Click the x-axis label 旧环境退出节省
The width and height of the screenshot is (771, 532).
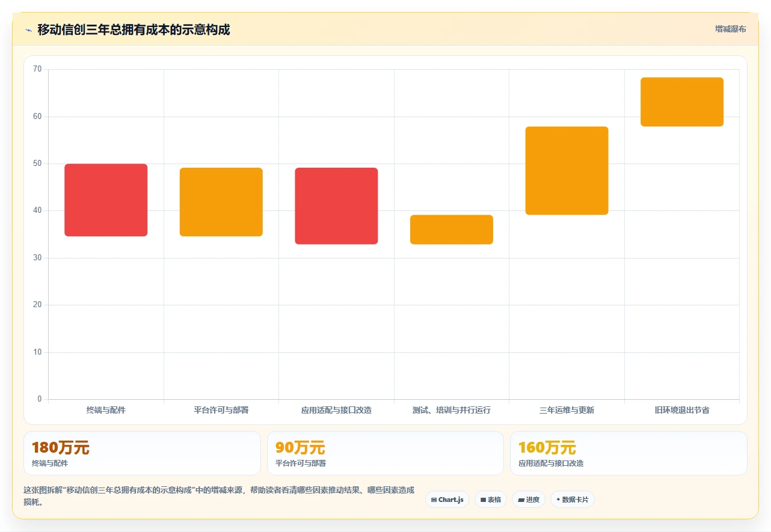pos(682,410)
